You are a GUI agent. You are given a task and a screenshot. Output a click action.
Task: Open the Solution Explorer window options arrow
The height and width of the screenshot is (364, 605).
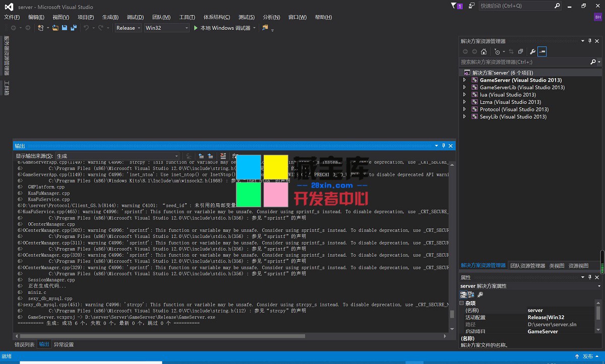point(583,41)
